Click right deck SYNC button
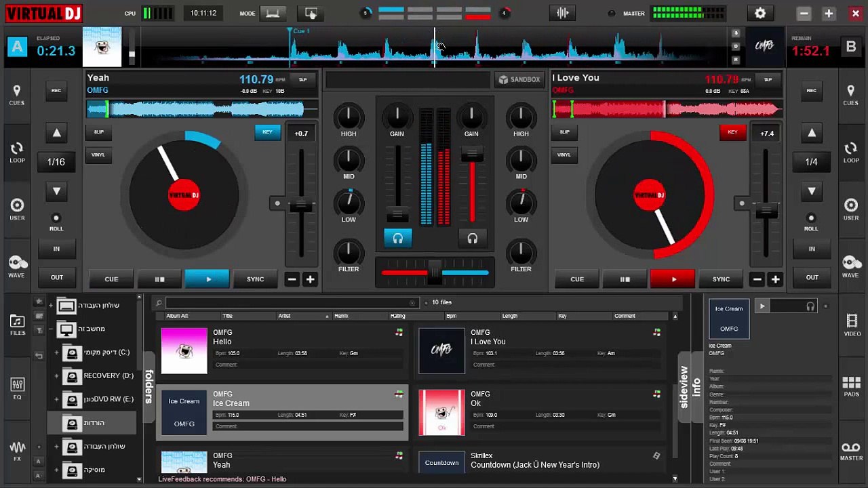Viewport: 868px width, 488px height. [721, 279]
